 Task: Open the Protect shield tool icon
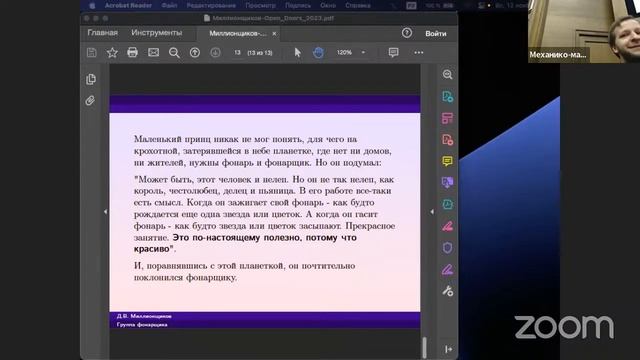click(447, 248)
